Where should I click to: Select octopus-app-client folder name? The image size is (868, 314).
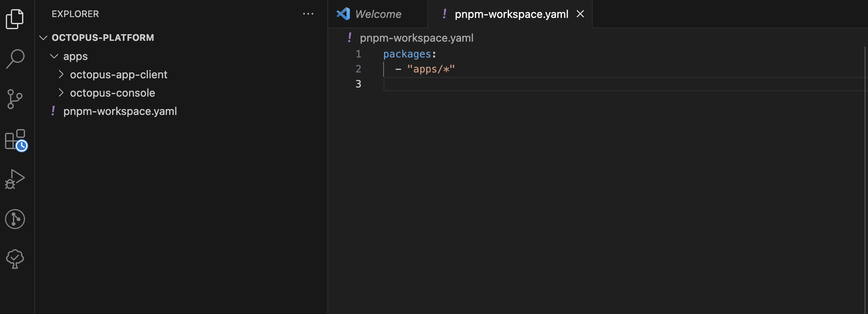[x=119, y=75]
